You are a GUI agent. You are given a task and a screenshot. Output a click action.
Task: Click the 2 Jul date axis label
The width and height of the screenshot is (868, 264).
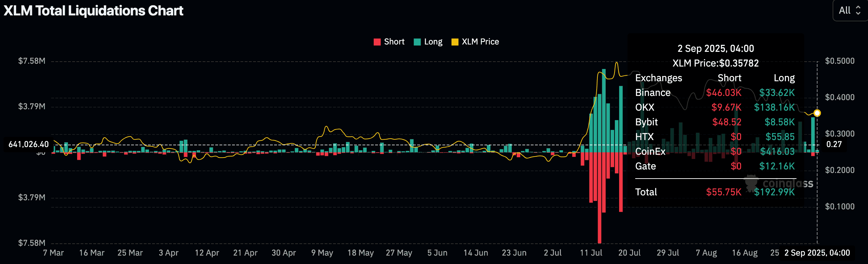[552, 253]
